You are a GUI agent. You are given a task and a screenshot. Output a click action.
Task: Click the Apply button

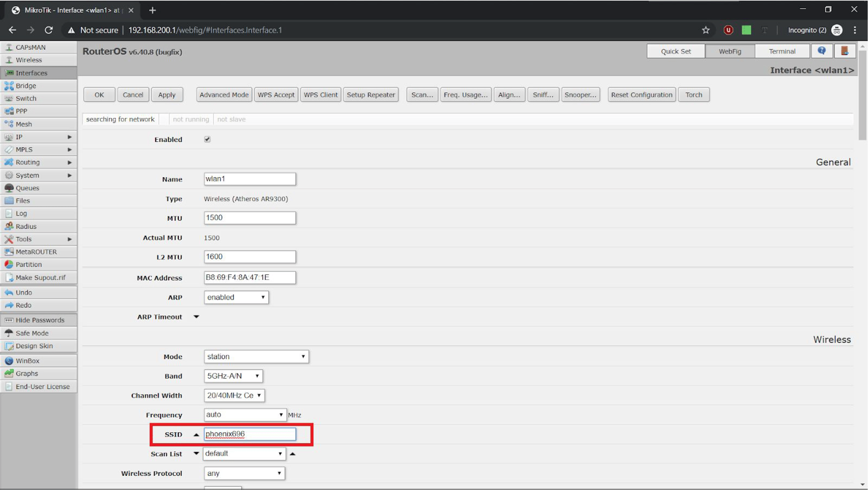[167, 95]
